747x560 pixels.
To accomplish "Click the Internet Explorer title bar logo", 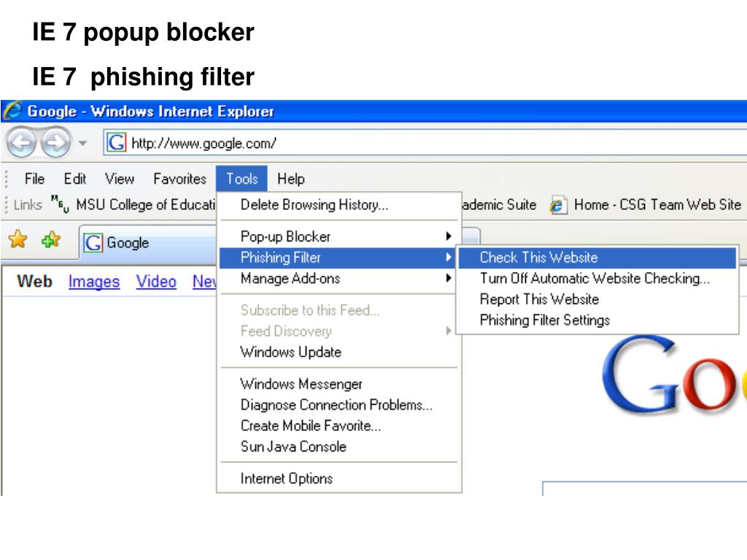I will point(13,111).
